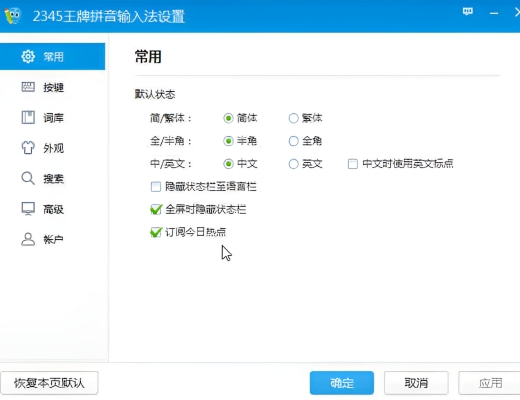Open the 外观 settings tab
The image size is (520, 400).
[52, 148]
